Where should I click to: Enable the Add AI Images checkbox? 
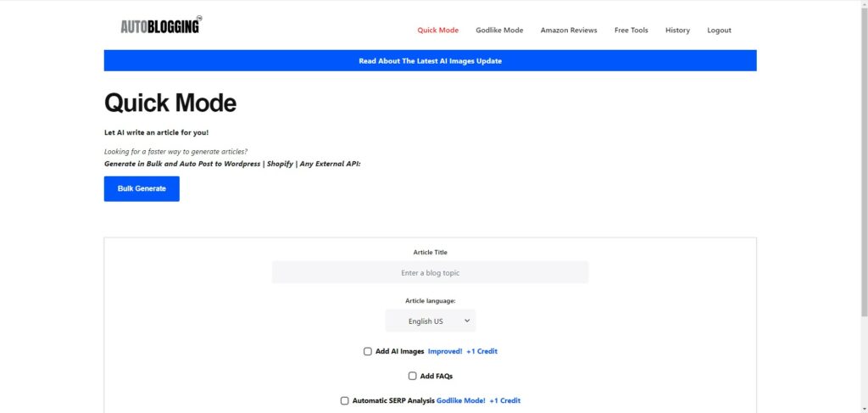[368, 352]
